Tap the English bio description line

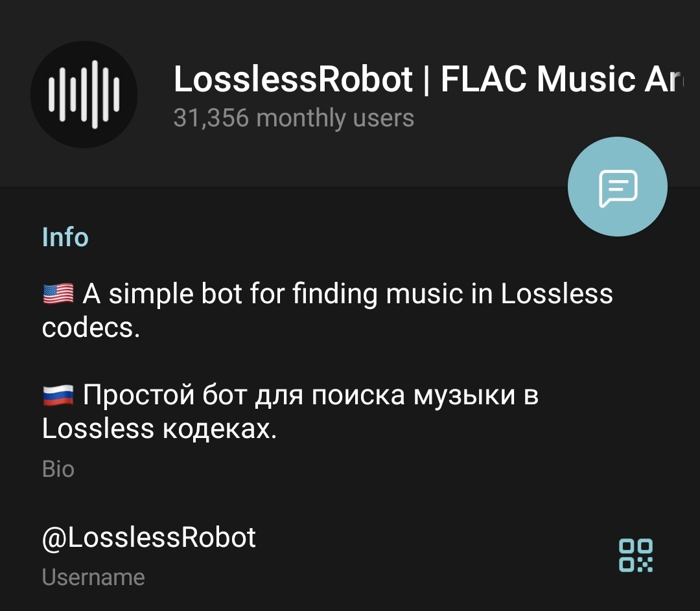tap(327, 310)
